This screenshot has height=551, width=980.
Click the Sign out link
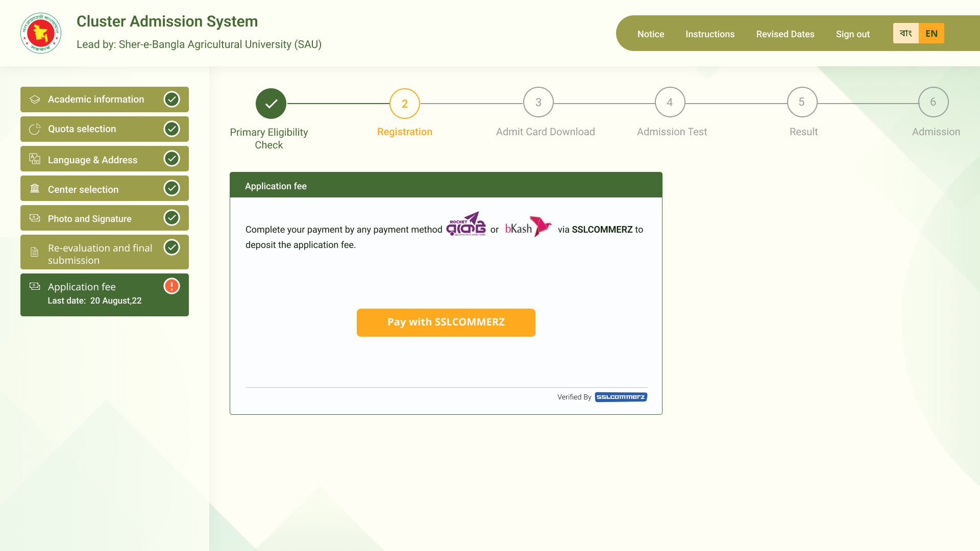click(x=852, y=34)
